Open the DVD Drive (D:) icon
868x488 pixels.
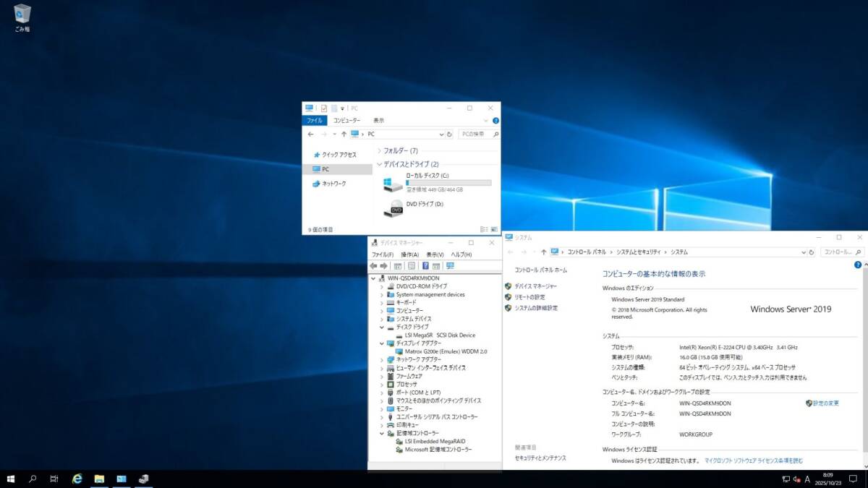[x=393, y=207]
